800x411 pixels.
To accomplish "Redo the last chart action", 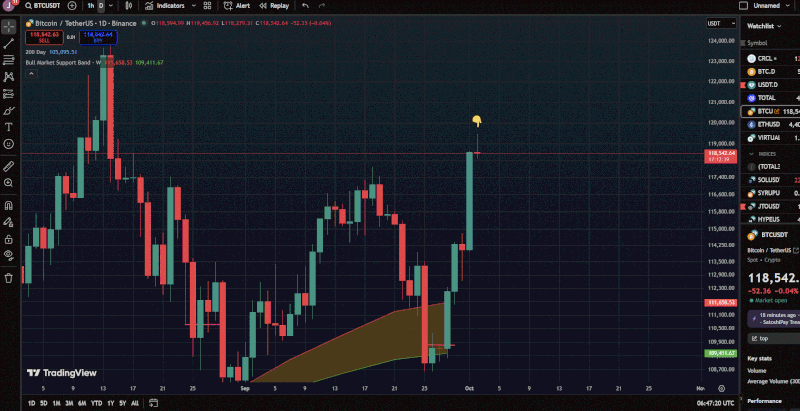I will 321,6.
